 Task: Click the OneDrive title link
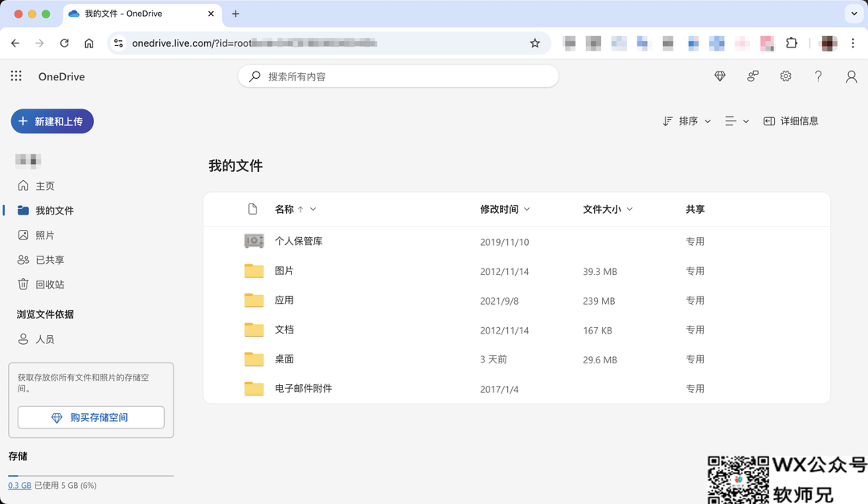pyautogui.click(x=61, y=76)
